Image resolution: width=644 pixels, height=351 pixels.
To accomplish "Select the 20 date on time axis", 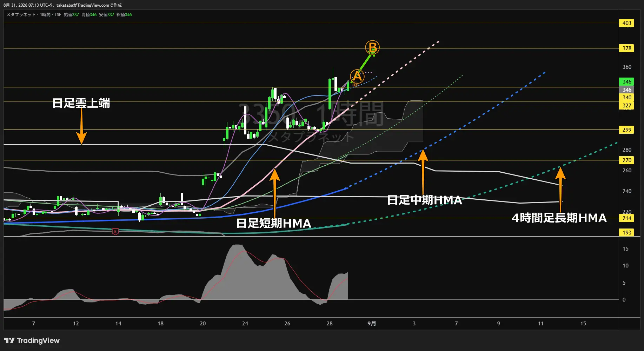I will click(203, 324).
